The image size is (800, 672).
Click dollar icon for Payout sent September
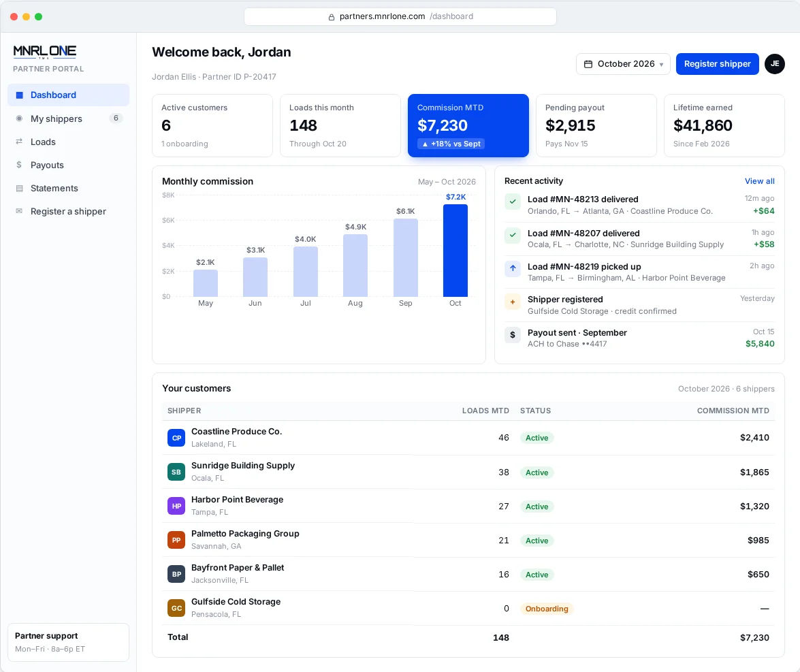coord(513,335)
